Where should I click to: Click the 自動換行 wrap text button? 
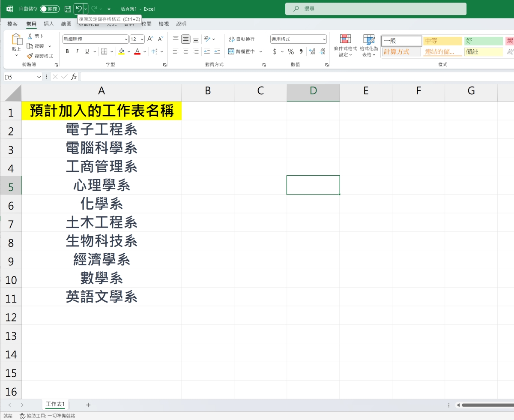(242, 39)
